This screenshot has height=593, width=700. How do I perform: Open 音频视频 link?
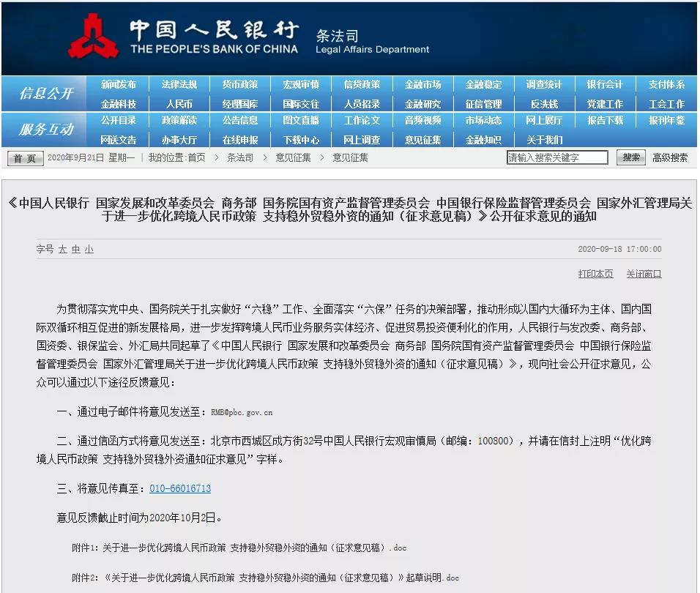coord(422,121)
